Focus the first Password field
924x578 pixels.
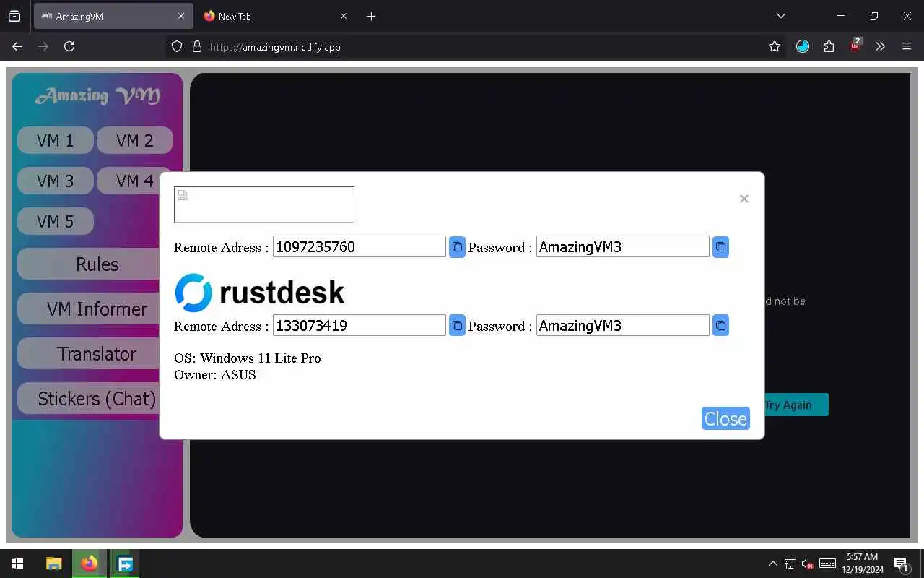point(623,246)
